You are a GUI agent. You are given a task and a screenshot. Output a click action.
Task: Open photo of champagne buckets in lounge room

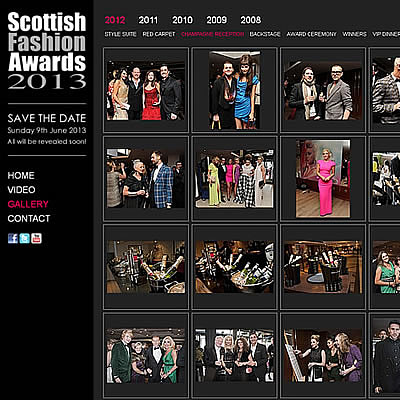point(323,267)
